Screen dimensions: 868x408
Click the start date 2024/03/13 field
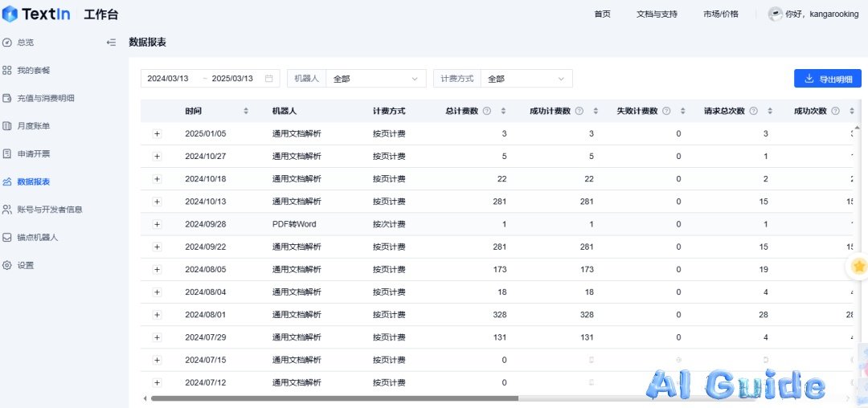tap(168, 79)
